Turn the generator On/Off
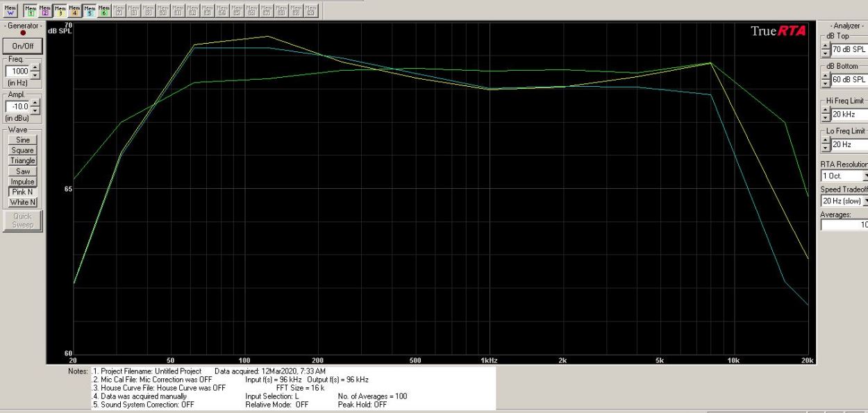This screenshot has width=868, height=413. [x=23, y=46]
